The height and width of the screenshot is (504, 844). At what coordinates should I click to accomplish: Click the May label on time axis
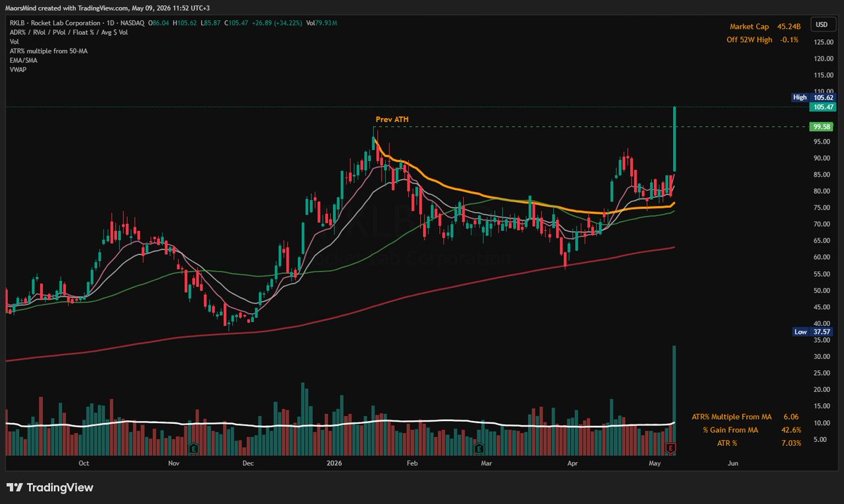click(655, 463)
